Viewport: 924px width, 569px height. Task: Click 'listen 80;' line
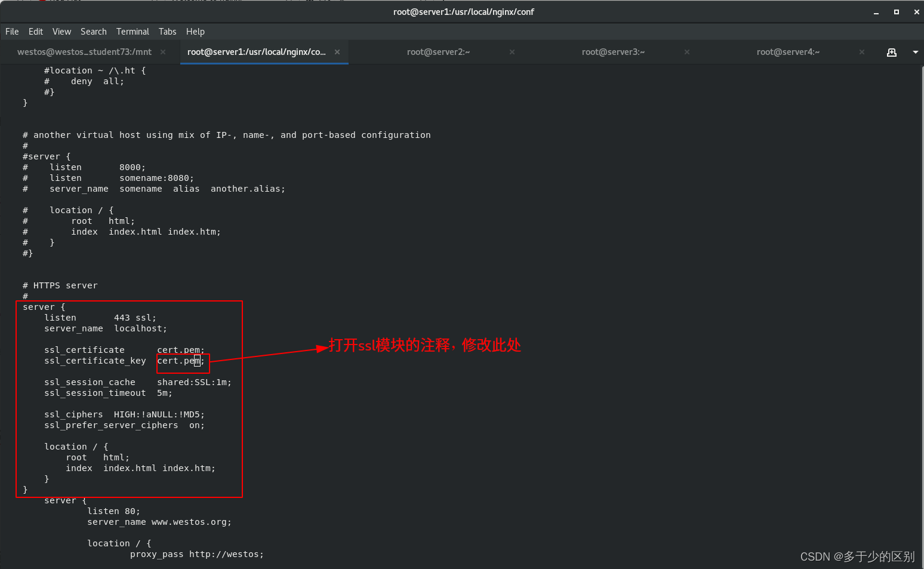tap(113, 511)
